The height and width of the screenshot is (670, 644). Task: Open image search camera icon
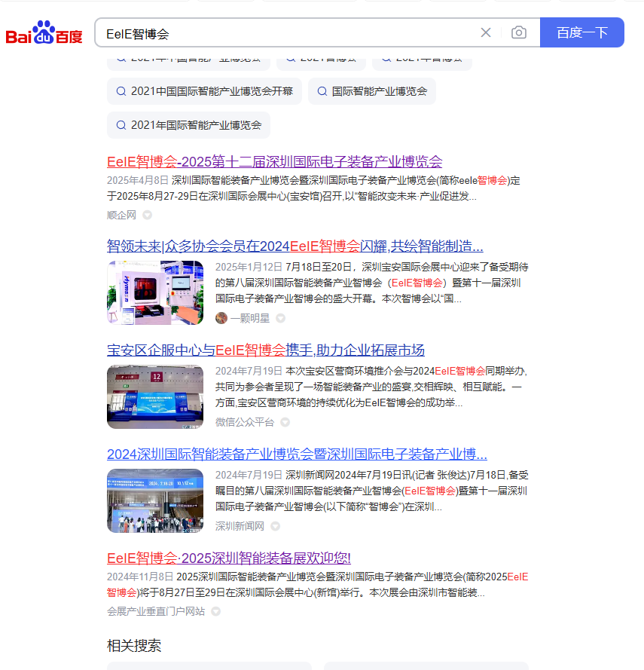[x=518, y=32]
